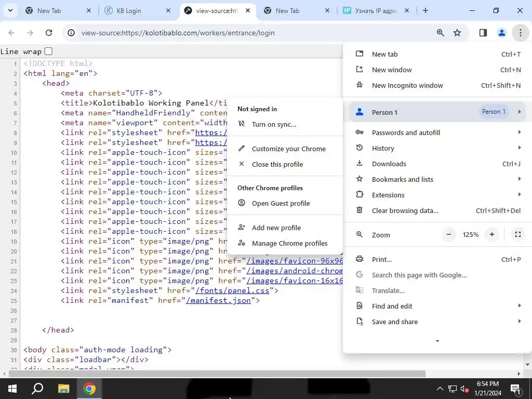The image size is (532, 399).
Task: Open Downloads from the menu
Action: [437, 164]
